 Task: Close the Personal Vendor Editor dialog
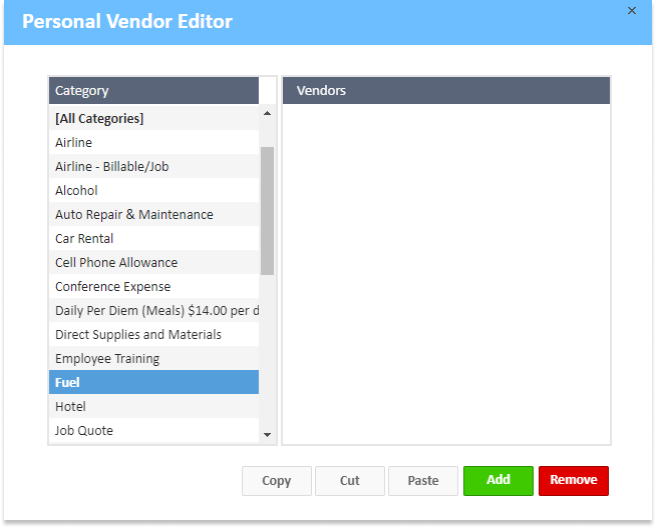pos(631,11)
